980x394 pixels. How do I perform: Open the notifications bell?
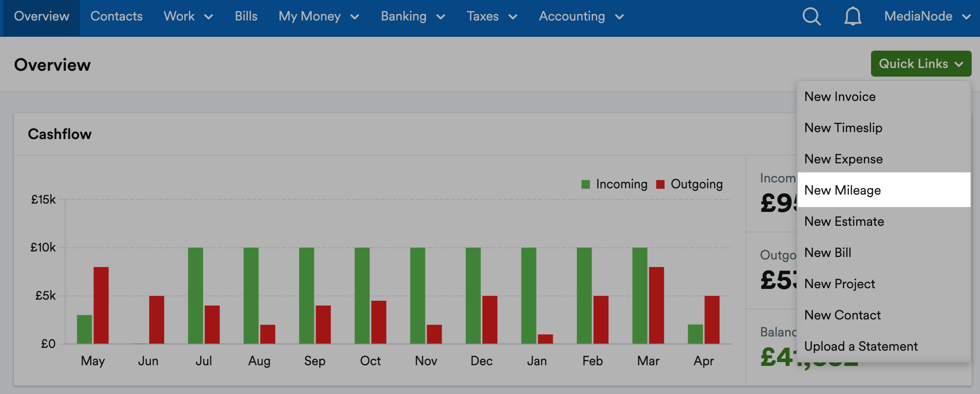tap(853, 17)
